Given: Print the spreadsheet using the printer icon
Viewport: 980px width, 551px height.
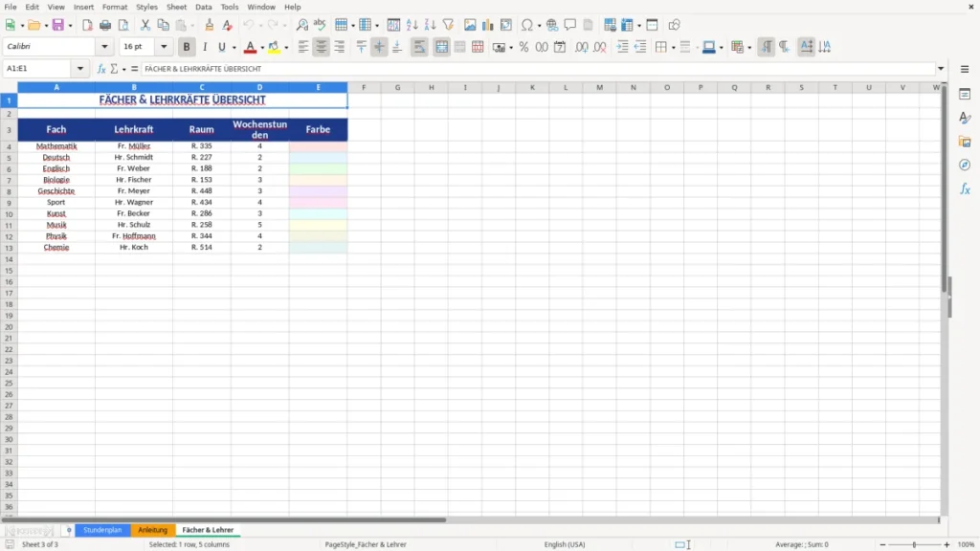Looking at the screenshot, I should click(105, 25).
